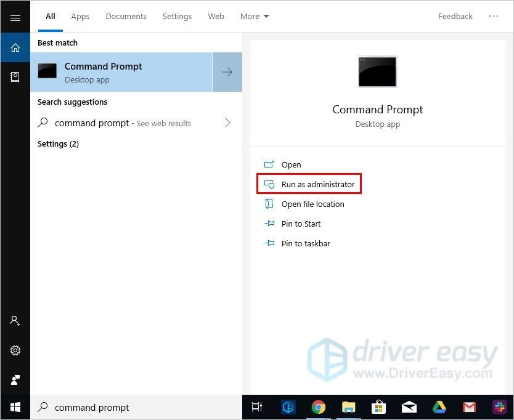Open the Settings gear in sidebar
514x420 pixels.
(15, 350)
